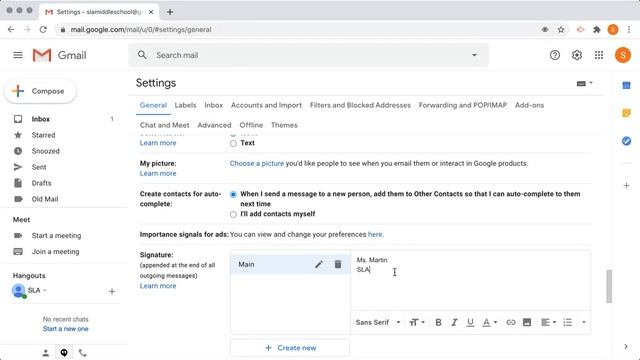Open the Old Mail label
Screen dimensions: 640x360
[45, 199]
